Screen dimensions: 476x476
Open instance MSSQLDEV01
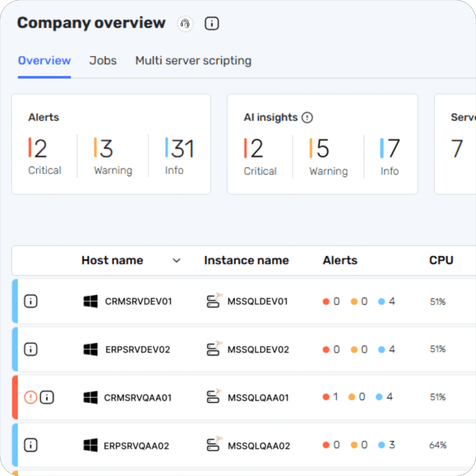point(258,302)
